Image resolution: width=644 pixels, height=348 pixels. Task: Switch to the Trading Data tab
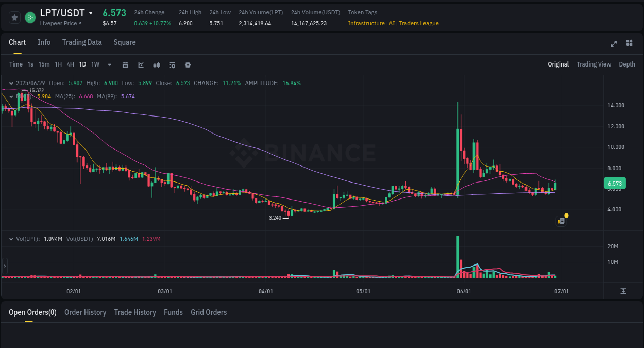(x=82, y=42)
